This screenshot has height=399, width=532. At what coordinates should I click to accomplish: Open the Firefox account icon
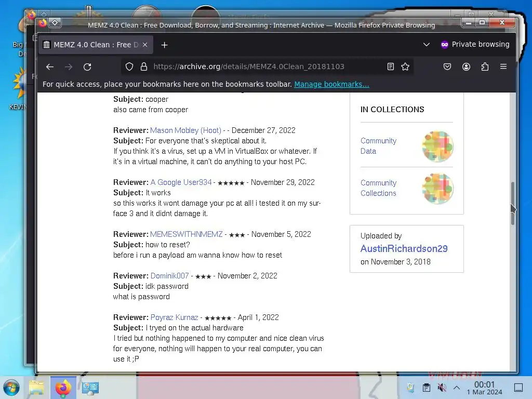click(466, 66)
